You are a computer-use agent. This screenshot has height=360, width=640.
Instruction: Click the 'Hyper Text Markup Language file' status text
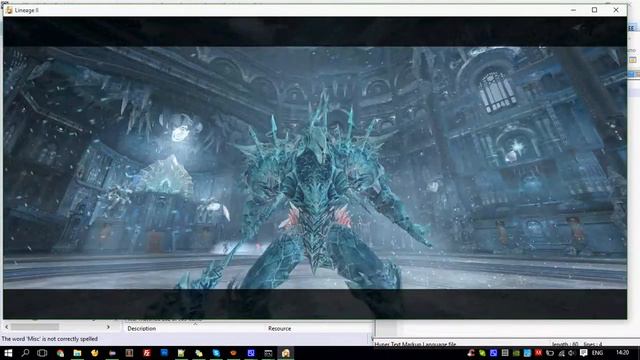click(415, 344)
